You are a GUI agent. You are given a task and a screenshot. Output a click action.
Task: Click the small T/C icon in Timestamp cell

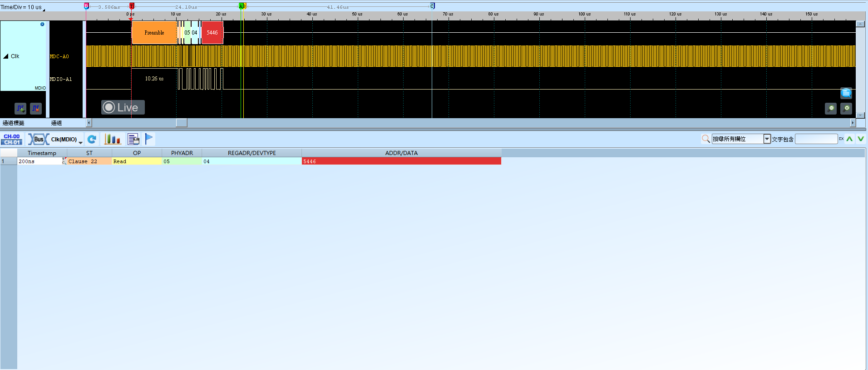(64, 161)
